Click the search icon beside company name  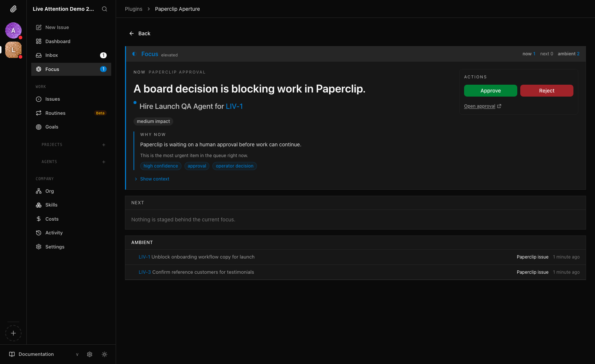tap(104, 9)
